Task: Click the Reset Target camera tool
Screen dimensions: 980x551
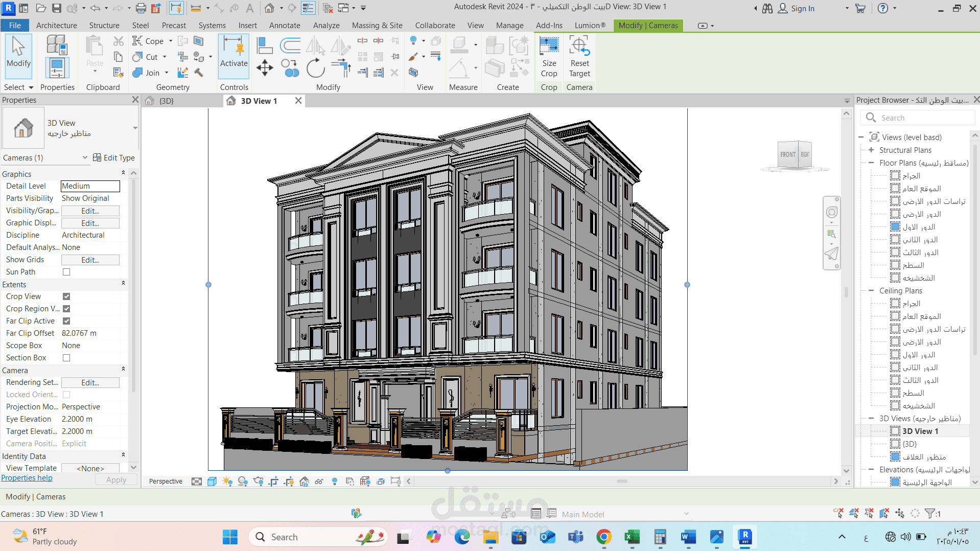Action: 579,56
